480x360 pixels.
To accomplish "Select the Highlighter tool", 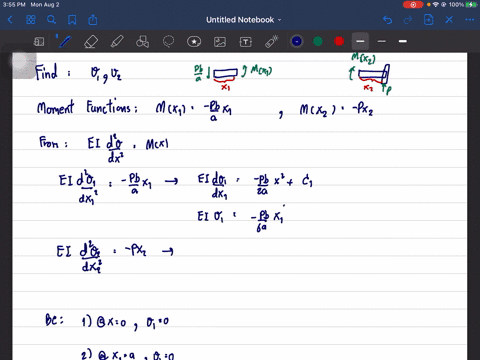I will pos(117,42).
